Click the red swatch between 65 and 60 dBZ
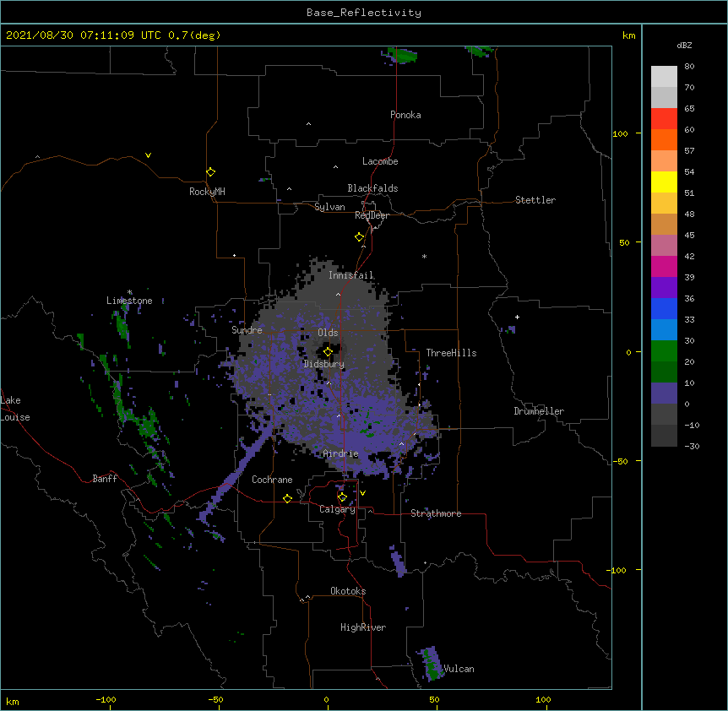This screenshot has height=711, width=728. 664,119
